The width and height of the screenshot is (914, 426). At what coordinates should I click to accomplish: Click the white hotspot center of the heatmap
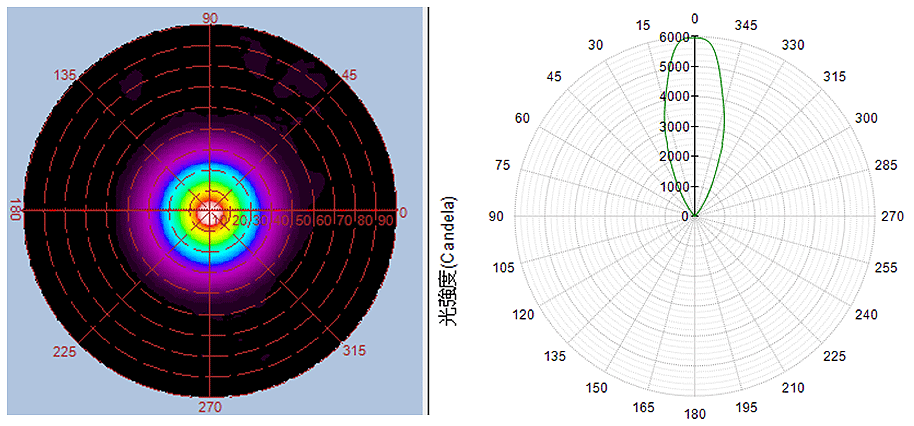point(210,211)
